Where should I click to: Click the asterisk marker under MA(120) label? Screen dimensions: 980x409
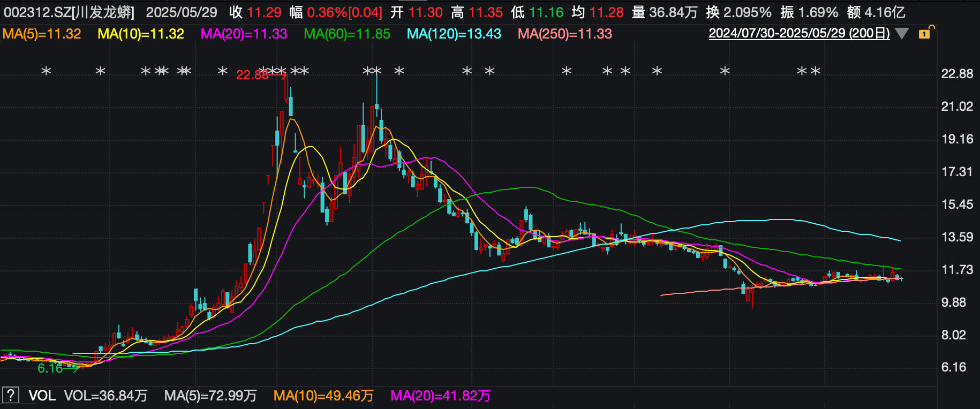click(467, 71)
